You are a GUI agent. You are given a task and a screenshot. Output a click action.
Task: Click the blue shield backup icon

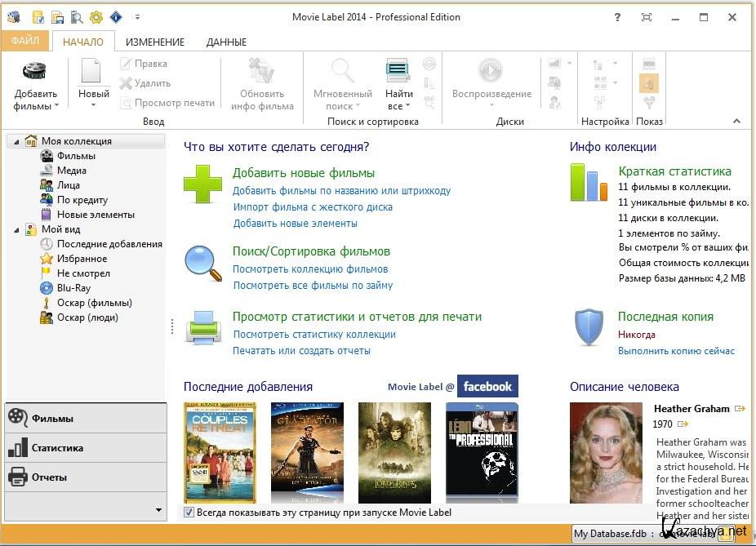[589, 327]
